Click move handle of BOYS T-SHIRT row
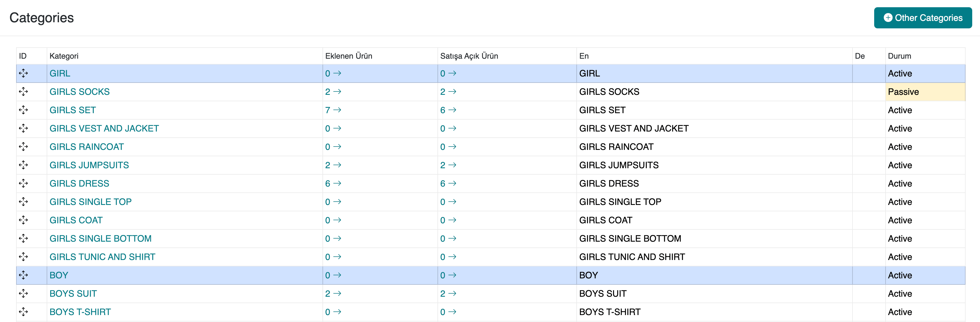This screenshot has width=980, height=322. (x=23, y=312)
